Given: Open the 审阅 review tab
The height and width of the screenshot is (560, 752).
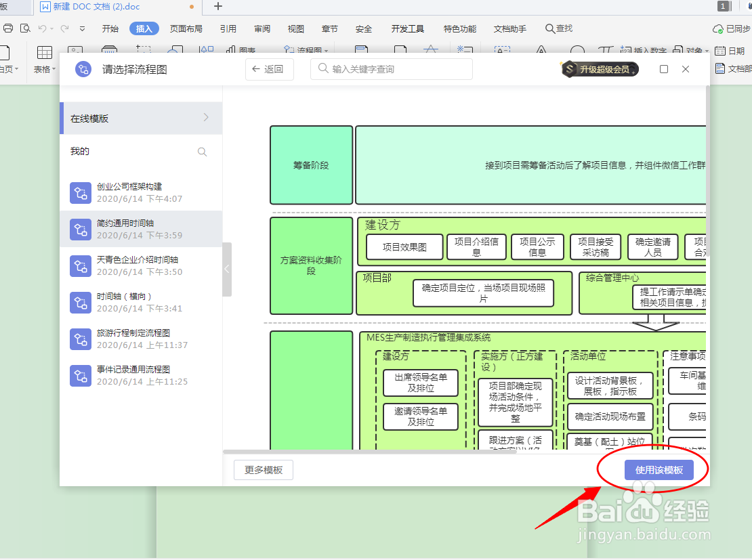Looking at the screenshot, I should coord(262,28).
